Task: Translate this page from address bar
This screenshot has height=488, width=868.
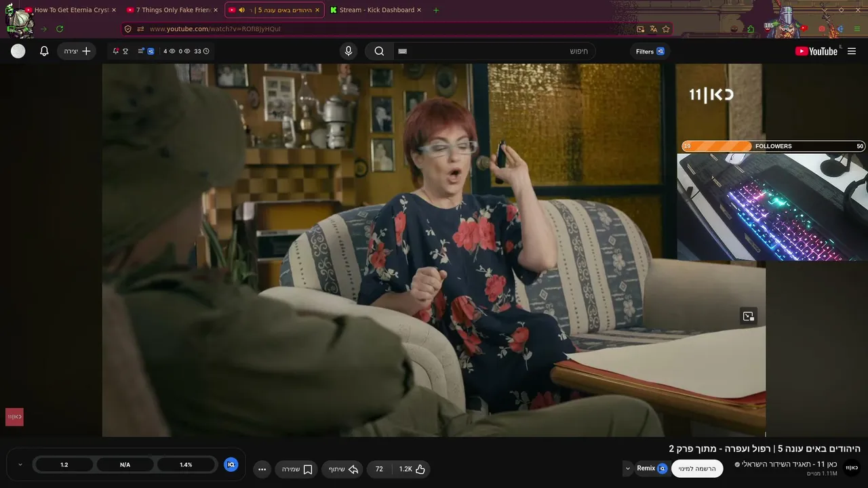Action: tap(653, 29)
